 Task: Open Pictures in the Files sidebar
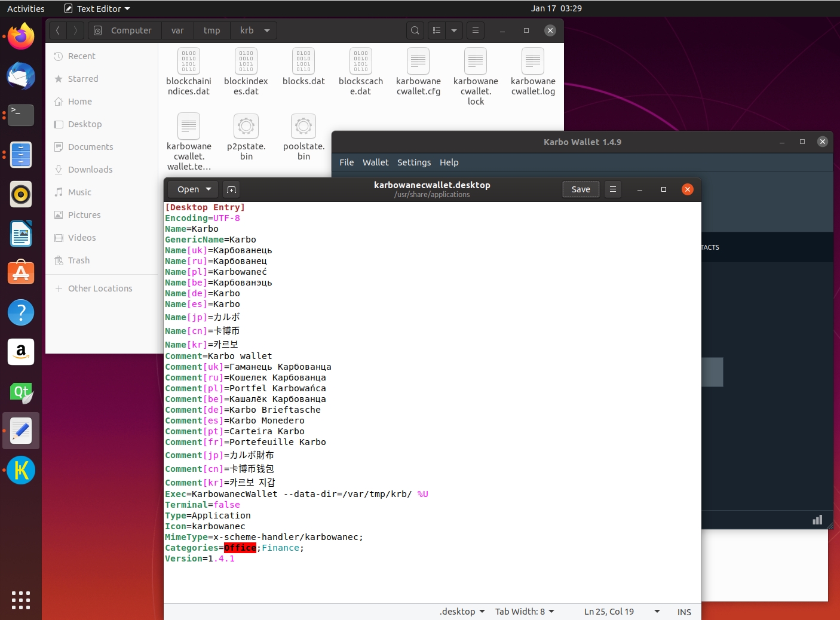pos(102,215)
